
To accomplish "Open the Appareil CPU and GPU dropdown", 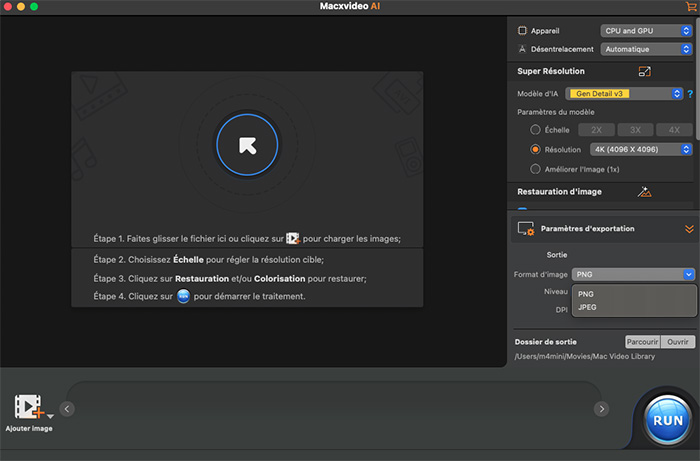I will (x=646, y=31).
